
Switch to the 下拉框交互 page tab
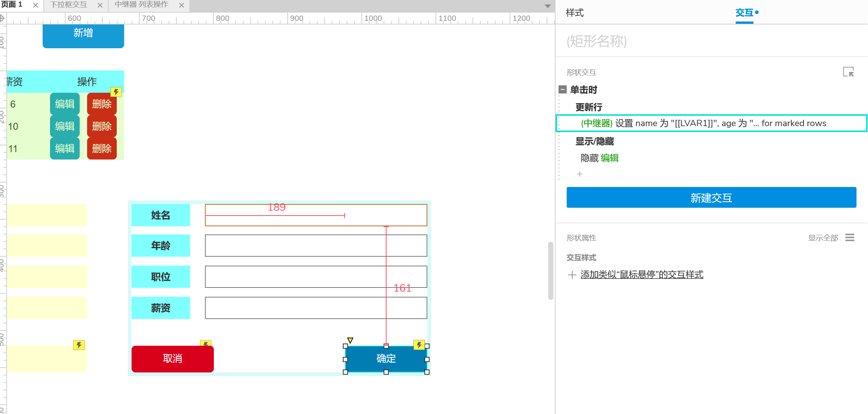(69, 5)
